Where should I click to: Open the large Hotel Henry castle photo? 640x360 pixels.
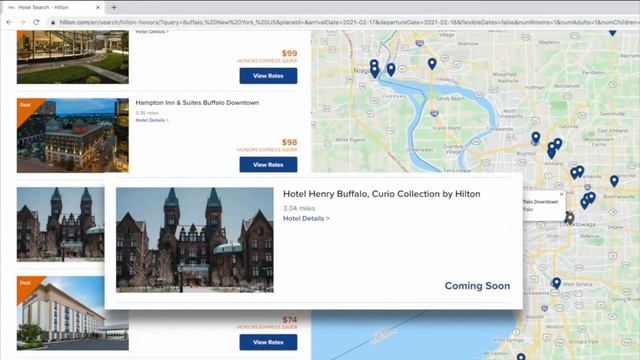(x=195, y=240)
